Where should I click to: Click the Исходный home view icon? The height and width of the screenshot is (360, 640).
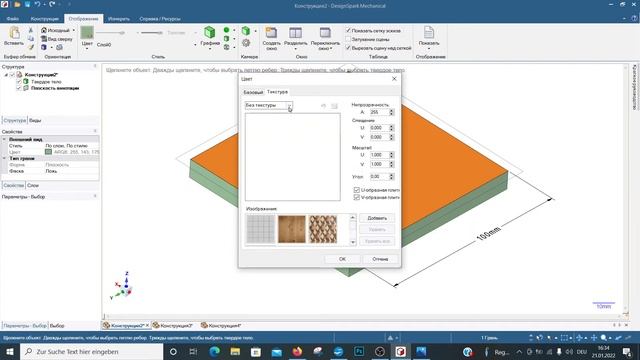pyautogui.click(x=44, y=30)
